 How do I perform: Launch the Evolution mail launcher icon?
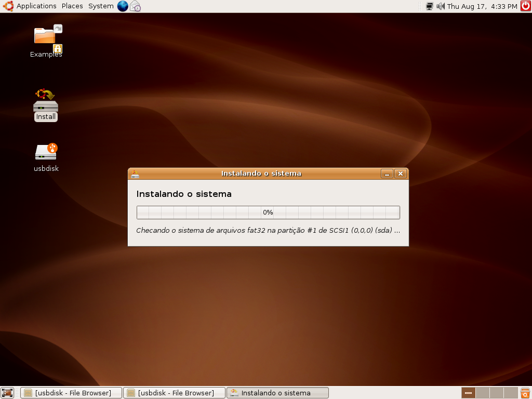coord(136,6)
